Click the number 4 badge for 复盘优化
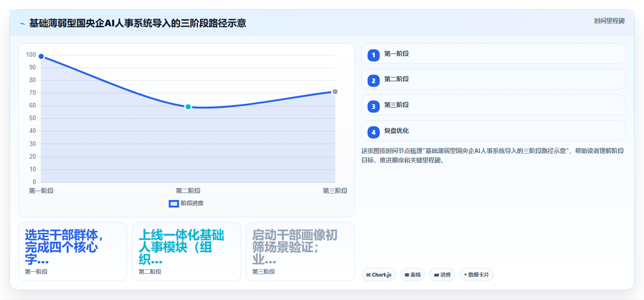The width and height of the screenshot is (644, 300). tap(374, 132)
